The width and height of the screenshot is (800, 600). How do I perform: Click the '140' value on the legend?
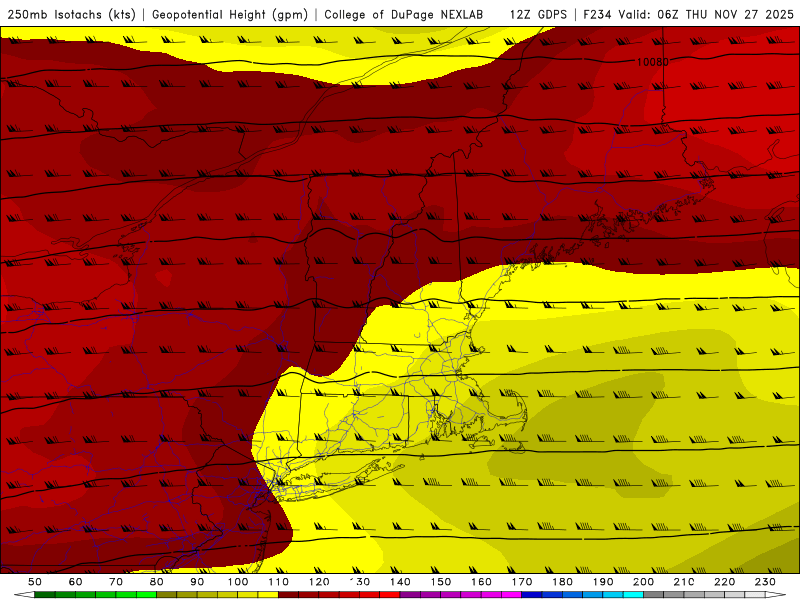(401, 582)
